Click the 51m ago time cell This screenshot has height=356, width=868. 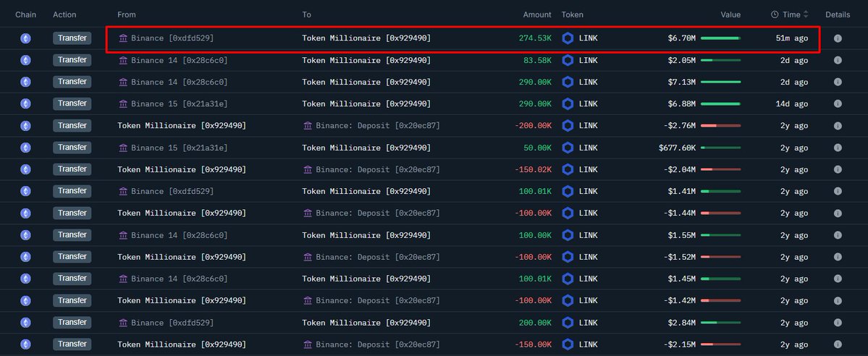[x=791, y=38]
